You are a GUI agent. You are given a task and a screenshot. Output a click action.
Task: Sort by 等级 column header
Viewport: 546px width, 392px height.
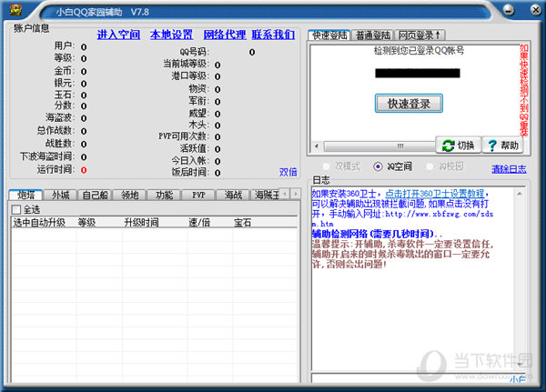[99, 223]
